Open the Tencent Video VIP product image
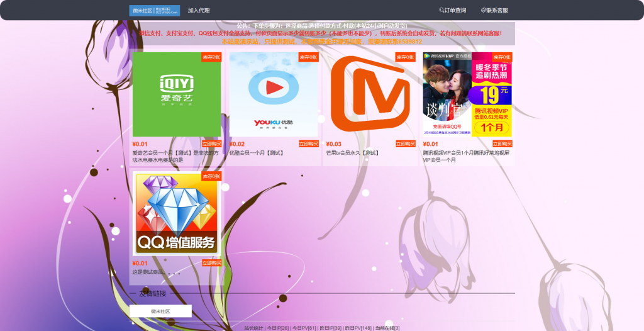This screenshot has height=331, width=644. (x=467, y=94)
